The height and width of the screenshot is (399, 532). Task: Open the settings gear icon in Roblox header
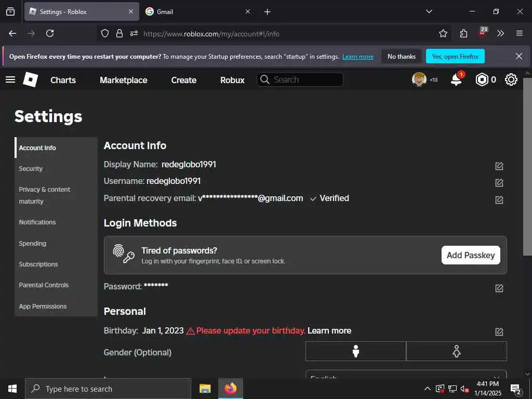(x=511, y=79)
